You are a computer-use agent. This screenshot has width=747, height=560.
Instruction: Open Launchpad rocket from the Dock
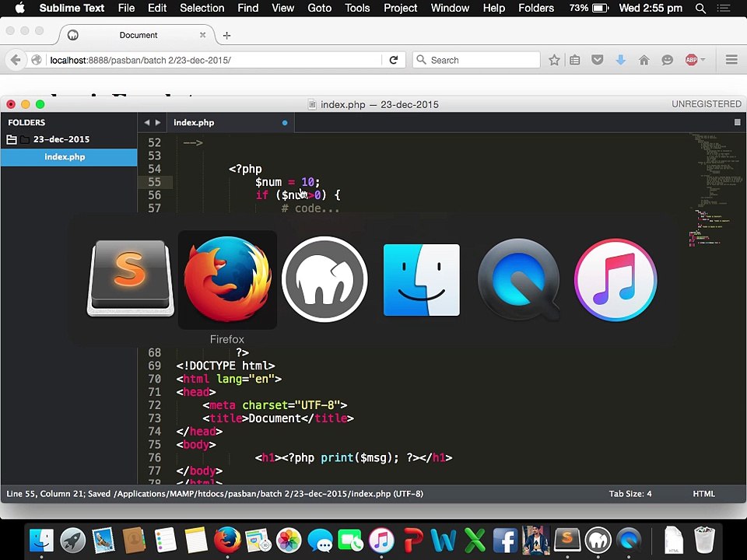coord(72,541)
